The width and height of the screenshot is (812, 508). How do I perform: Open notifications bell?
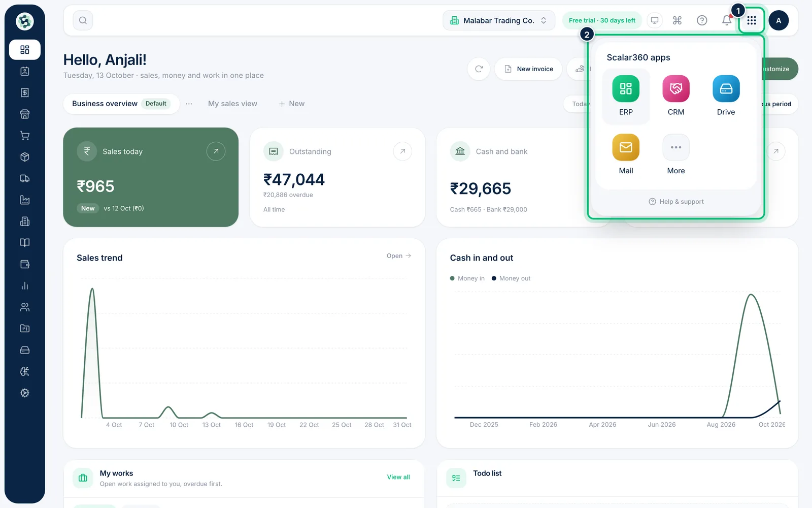click(727, 20)
